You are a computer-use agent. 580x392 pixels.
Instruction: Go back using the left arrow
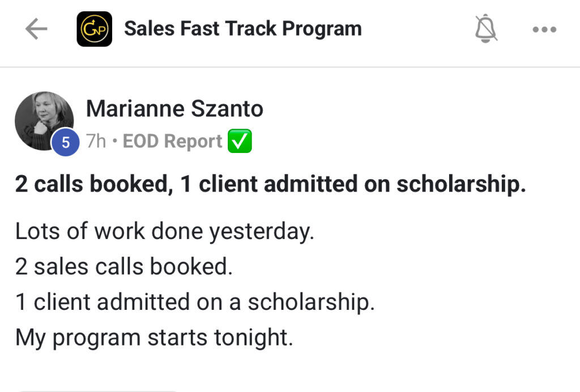36,29
